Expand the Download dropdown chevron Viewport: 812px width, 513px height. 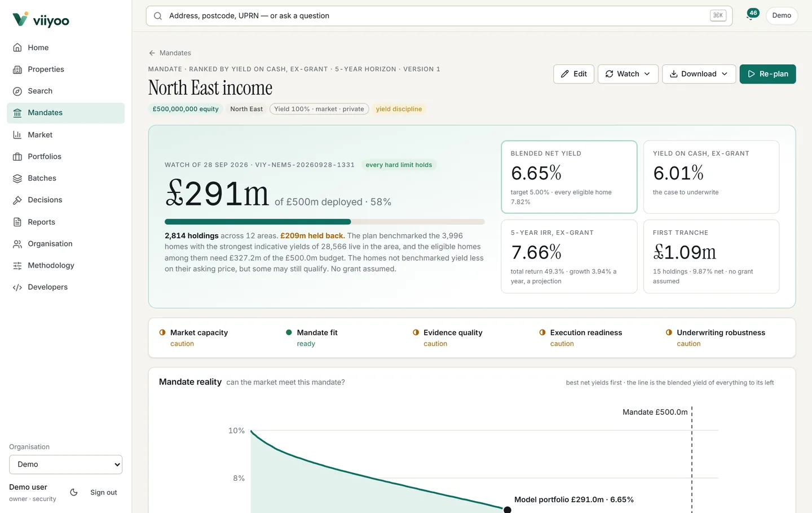coord(725,74)
